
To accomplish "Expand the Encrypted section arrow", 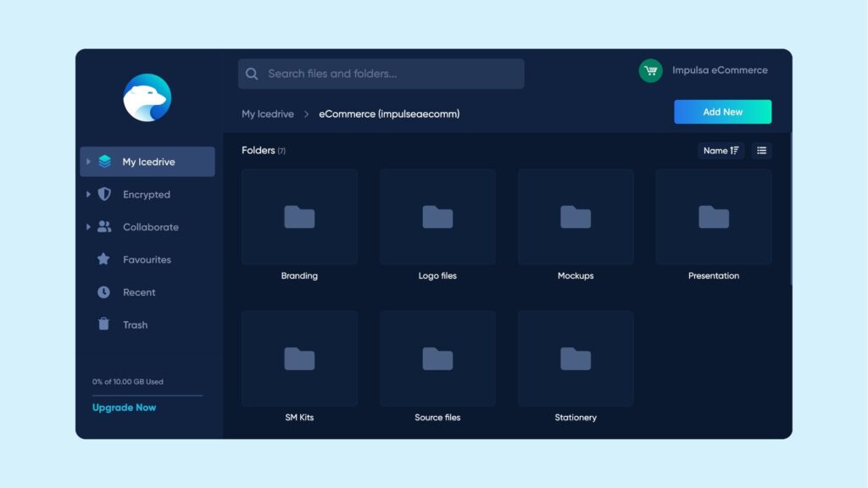I will pos(88,194).
